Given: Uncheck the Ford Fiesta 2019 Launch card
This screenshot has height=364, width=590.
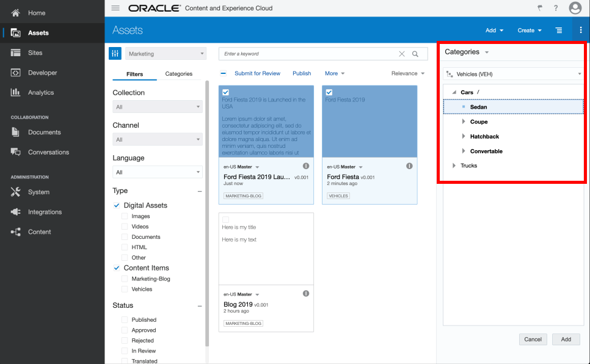Looking at the screenshot, I should click(225, 92).
